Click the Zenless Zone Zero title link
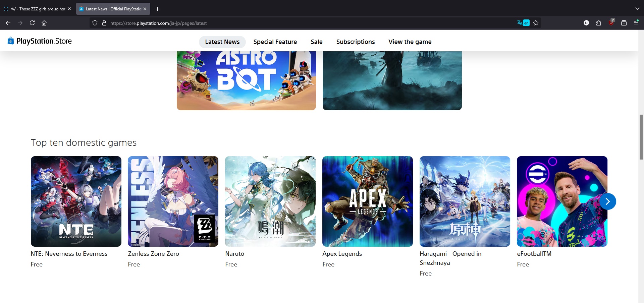The width and height of the screenshot is (644, 303). [154, 254]
